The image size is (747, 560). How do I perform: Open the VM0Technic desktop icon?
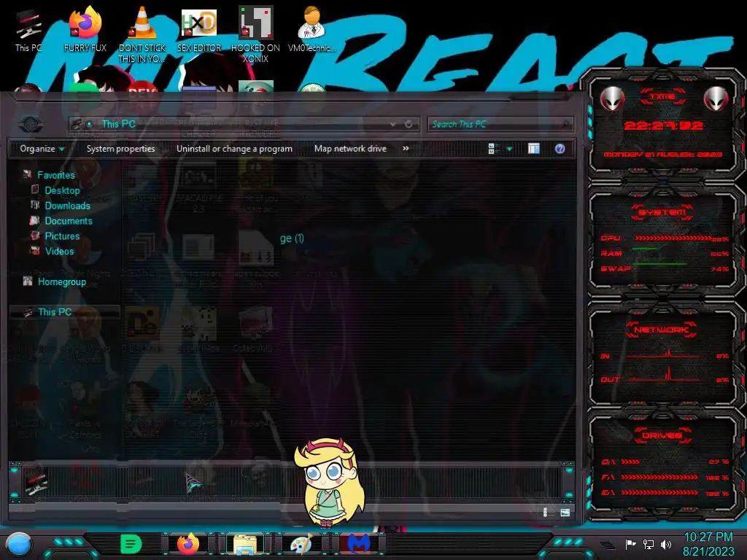tap(311, 29)
